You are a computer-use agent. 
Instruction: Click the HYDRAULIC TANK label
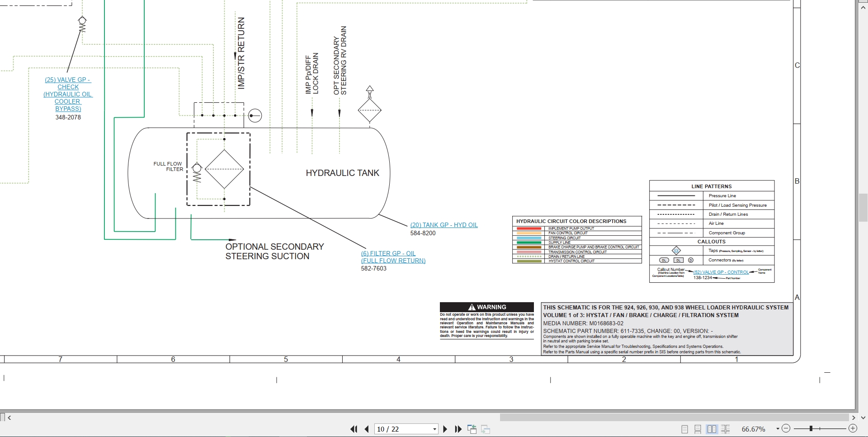342,173
